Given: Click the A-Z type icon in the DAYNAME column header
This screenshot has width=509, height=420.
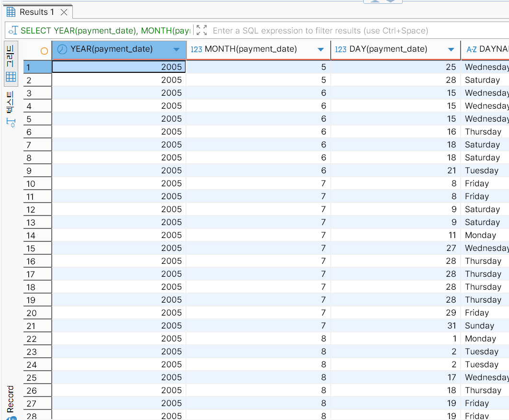Looking at the screenshot, I should 471,49.
